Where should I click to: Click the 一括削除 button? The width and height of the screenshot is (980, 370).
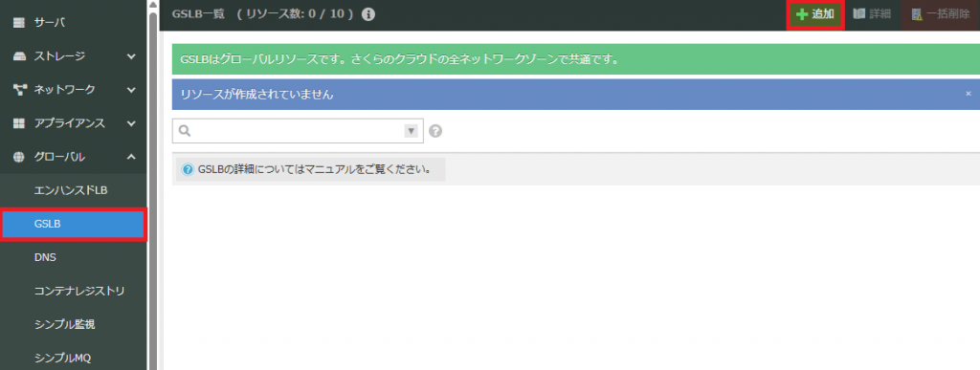tap(941, 15)
